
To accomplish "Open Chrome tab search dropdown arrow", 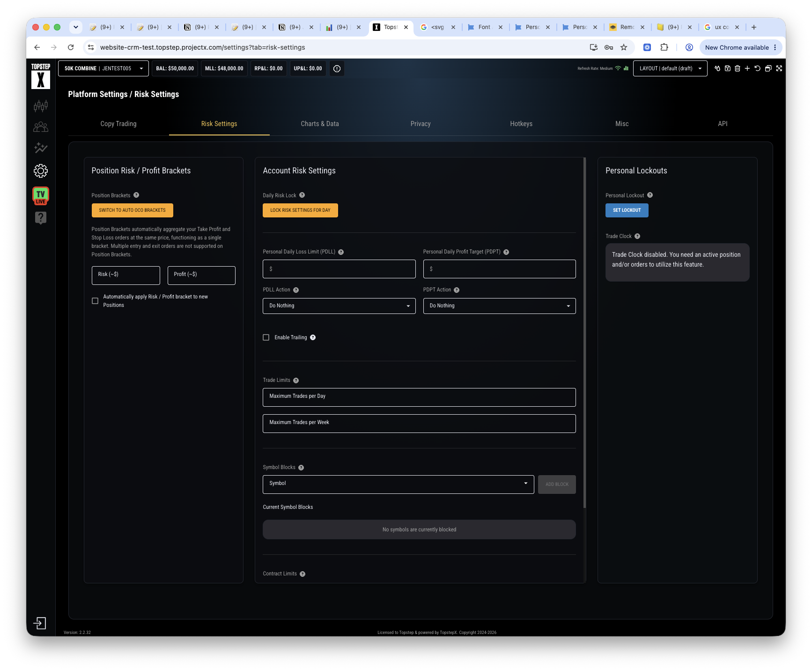I will [76, 27].
